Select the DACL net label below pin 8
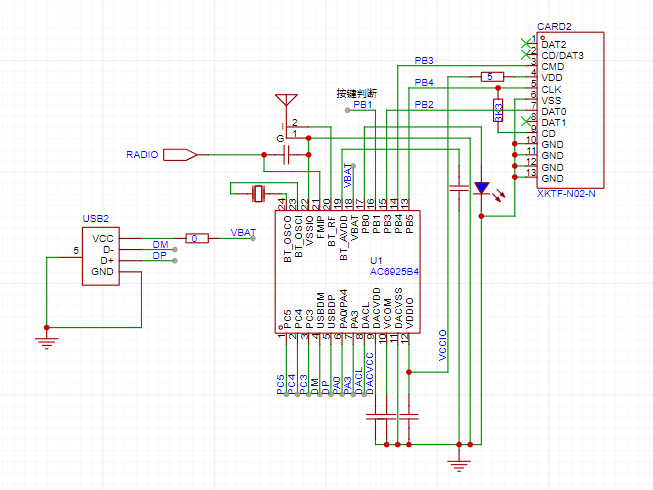 point(358,381)
